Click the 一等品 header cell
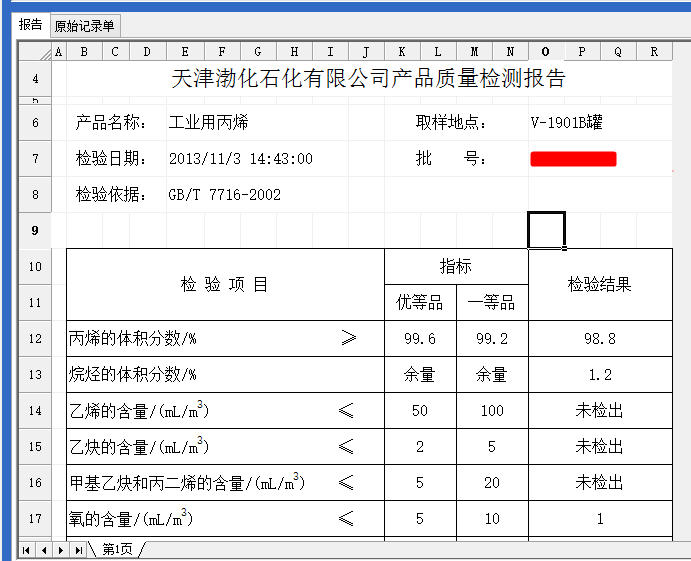Image resolution: width=691 pixels, height=561 pixels. (x=492, y=302)
